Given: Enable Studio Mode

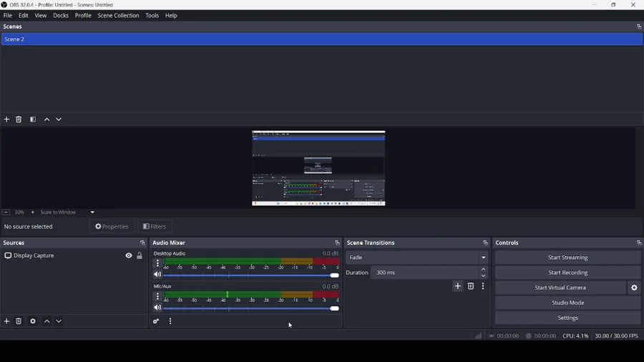Looking at the screenshot, I should [567, 303].
